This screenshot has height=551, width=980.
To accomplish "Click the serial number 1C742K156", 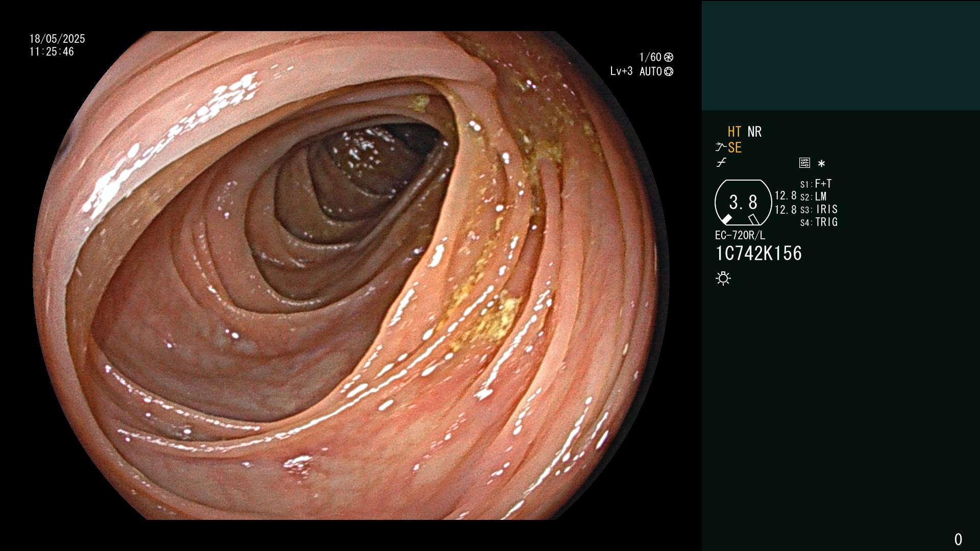I will point(758,254).
